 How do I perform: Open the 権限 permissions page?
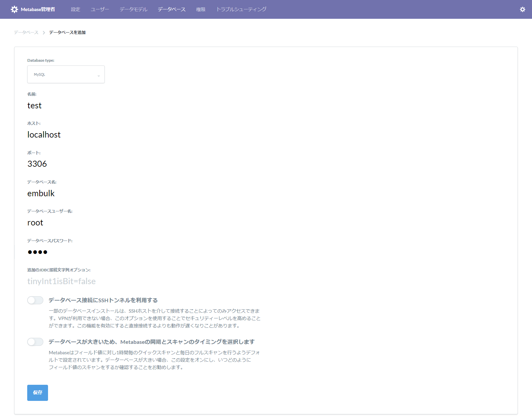click(201, 9)
